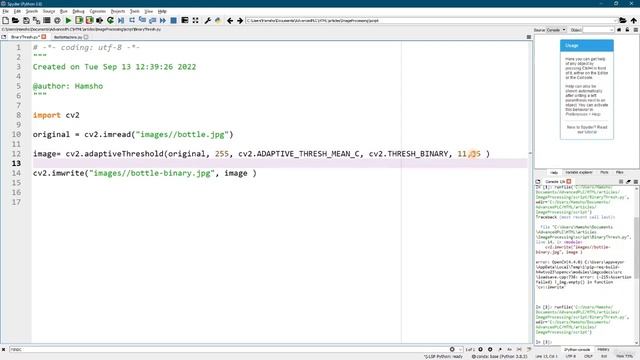The height and width of the screenshot is (360, 640).
Task: Expand the working directory path dropdown
Action: pos(616,20)
